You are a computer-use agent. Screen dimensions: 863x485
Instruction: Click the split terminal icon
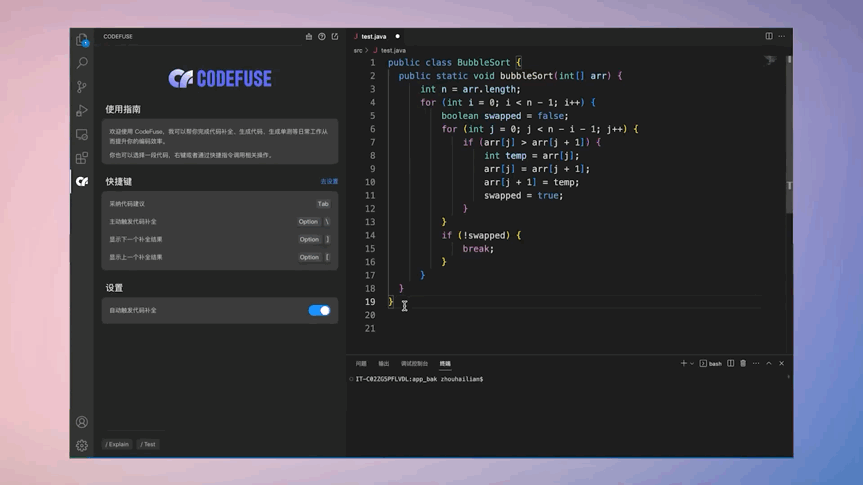point(730,363)
